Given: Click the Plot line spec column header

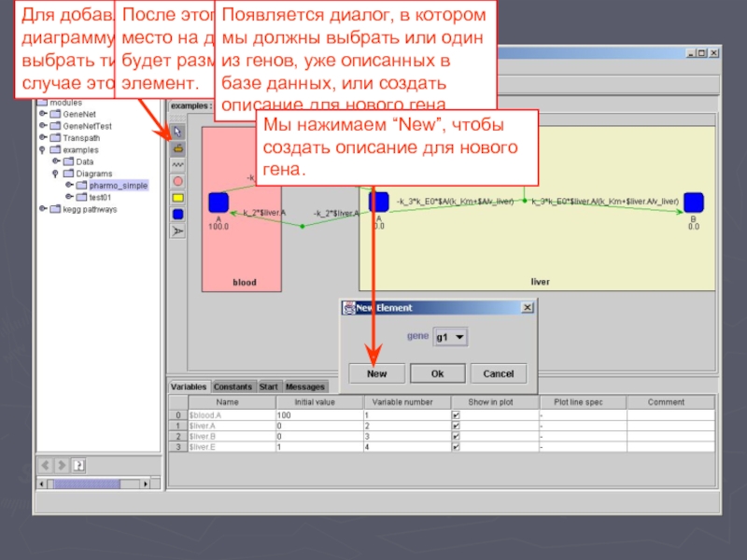Looking at the screenshot, I should pos(583,402).
